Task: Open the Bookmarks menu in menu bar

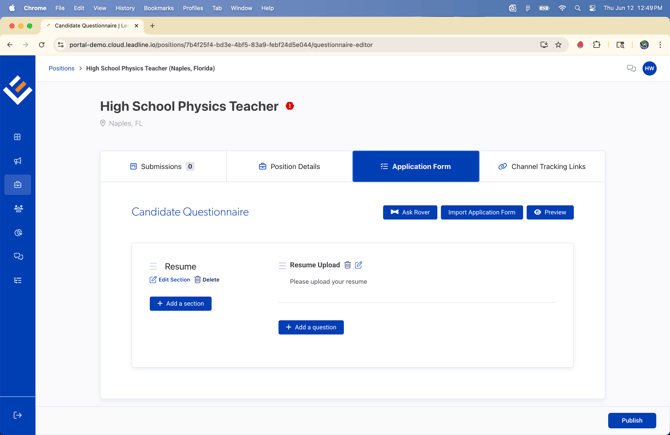Action: pyautogui.click(x=158, y=8)
